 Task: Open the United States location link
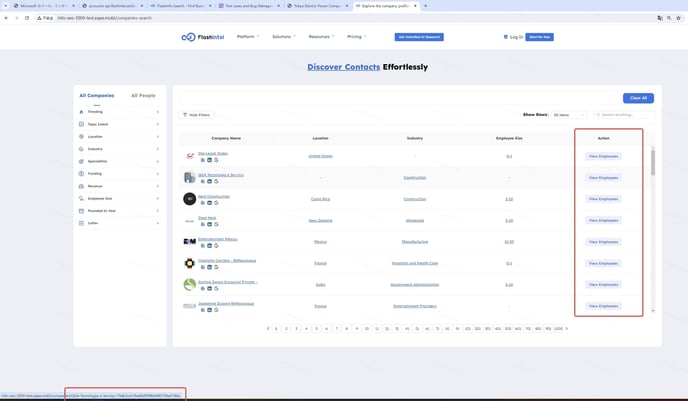pyautogui.click(x=320, y=156)
